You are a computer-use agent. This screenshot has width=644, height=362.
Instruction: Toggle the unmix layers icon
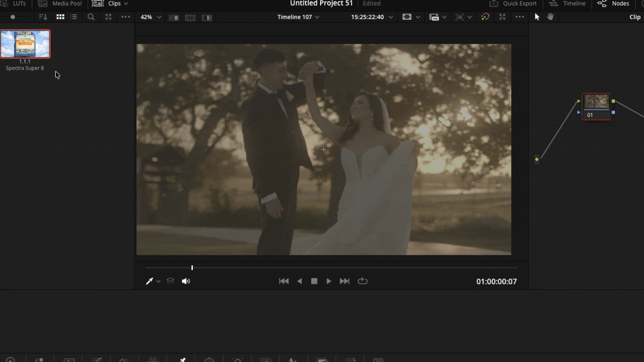click(x=170, y=281)
